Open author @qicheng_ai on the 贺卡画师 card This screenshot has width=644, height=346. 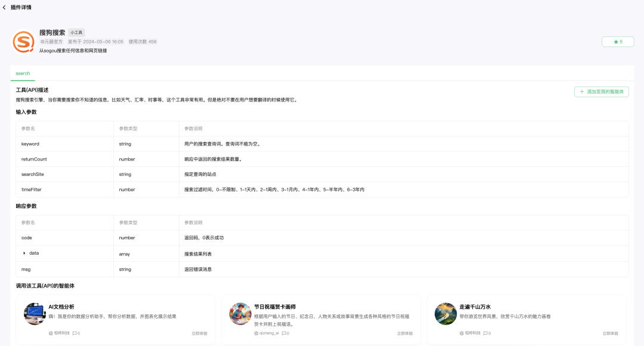point(267,333)
